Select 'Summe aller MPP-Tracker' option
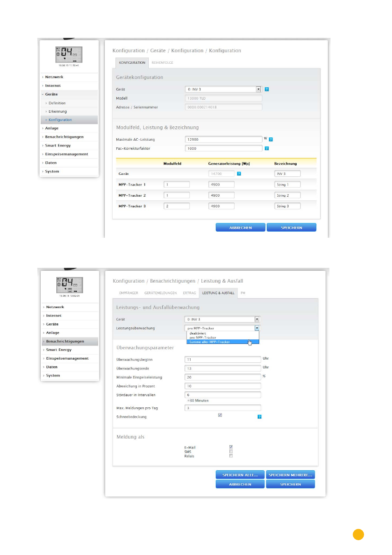392x555 pixels. pos(210,342)
